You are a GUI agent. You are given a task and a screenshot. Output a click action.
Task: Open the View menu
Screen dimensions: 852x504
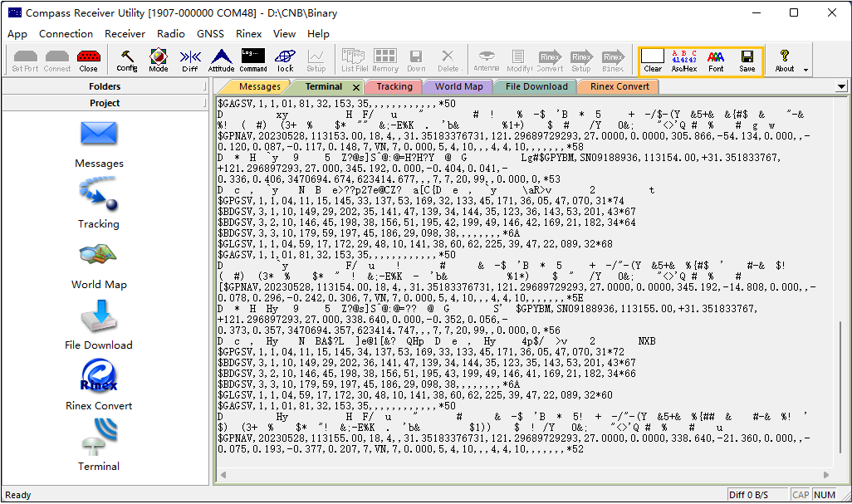pos(284,34)
